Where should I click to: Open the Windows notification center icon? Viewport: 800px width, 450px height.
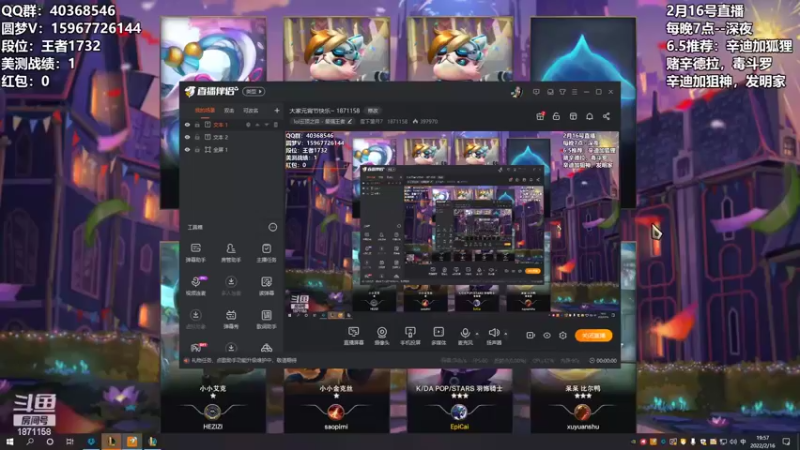[x=786, y=441]
